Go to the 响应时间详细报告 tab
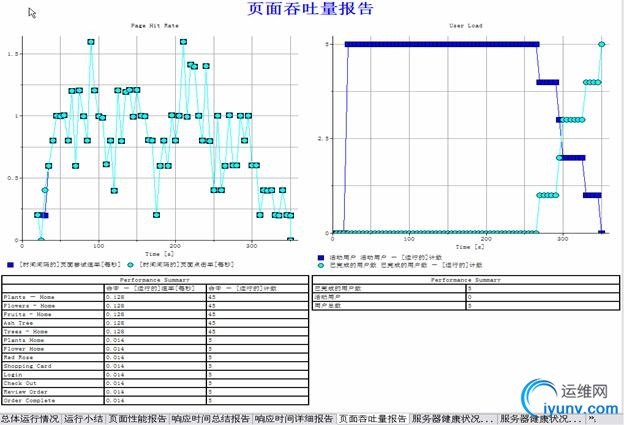This screenshot has height=425, width=624. 294,419
